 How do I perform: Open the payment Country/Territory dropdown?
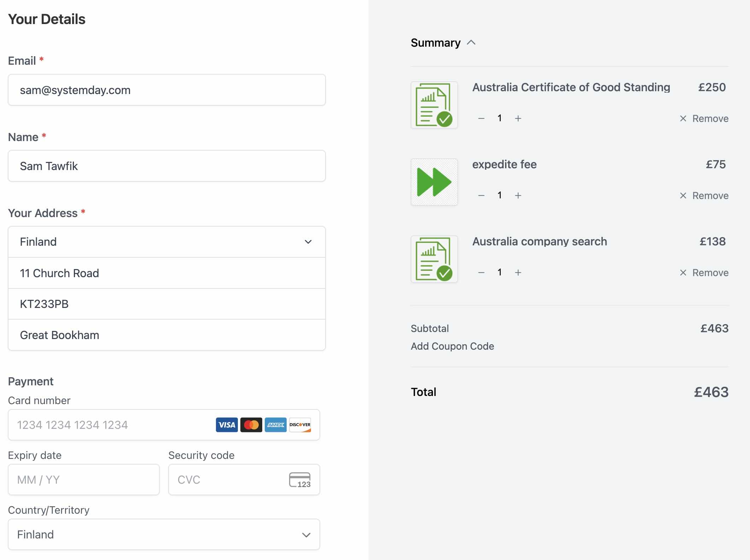164,534
